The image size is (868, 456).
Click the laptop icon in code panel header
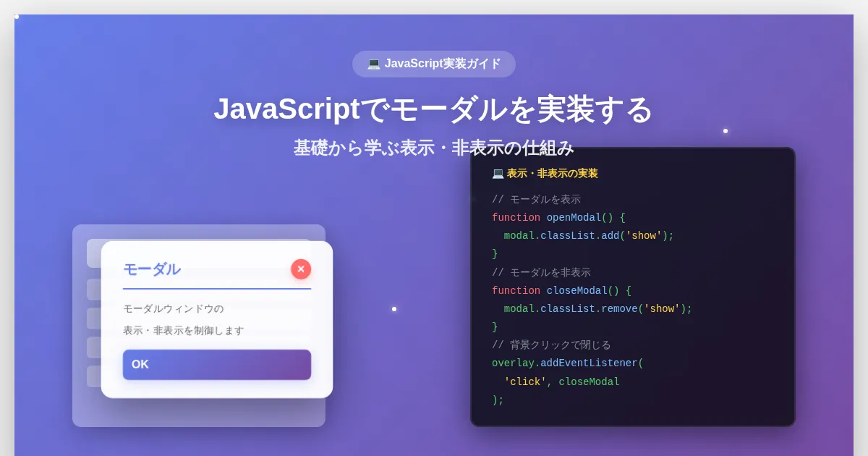coord(498,174)
